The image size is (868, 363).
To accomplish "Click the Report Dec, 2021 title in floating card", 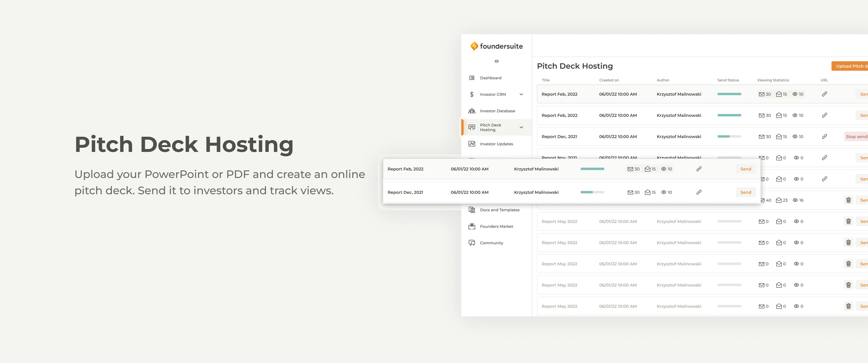I will pyautogui.click(x=405, y=192).
